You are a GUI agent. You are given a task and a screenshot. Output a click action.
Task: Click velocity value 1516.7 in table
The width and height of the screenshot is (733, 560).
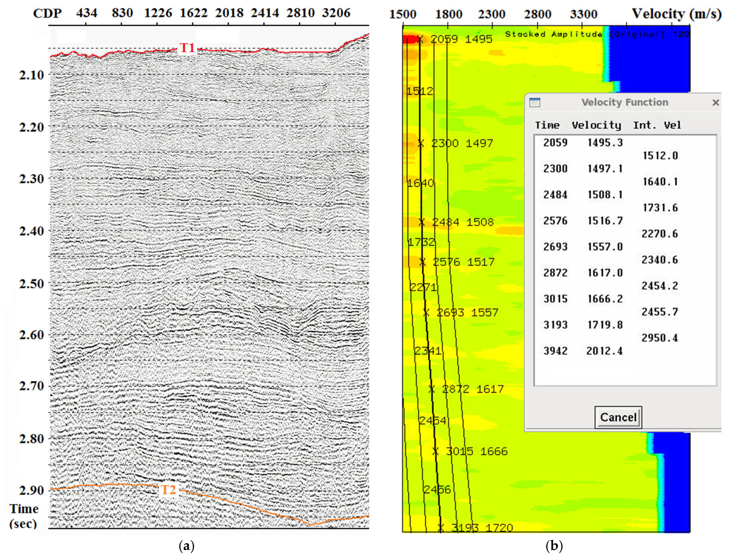pyautogui.click(x=605, y=221)
